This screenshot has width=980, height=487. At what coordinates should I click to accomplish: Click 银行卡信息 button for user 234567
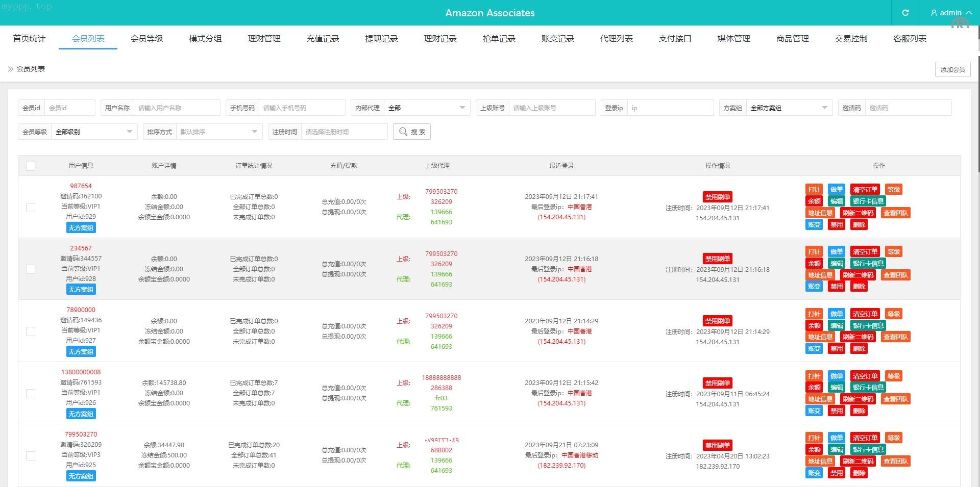[x=868, y=264]
